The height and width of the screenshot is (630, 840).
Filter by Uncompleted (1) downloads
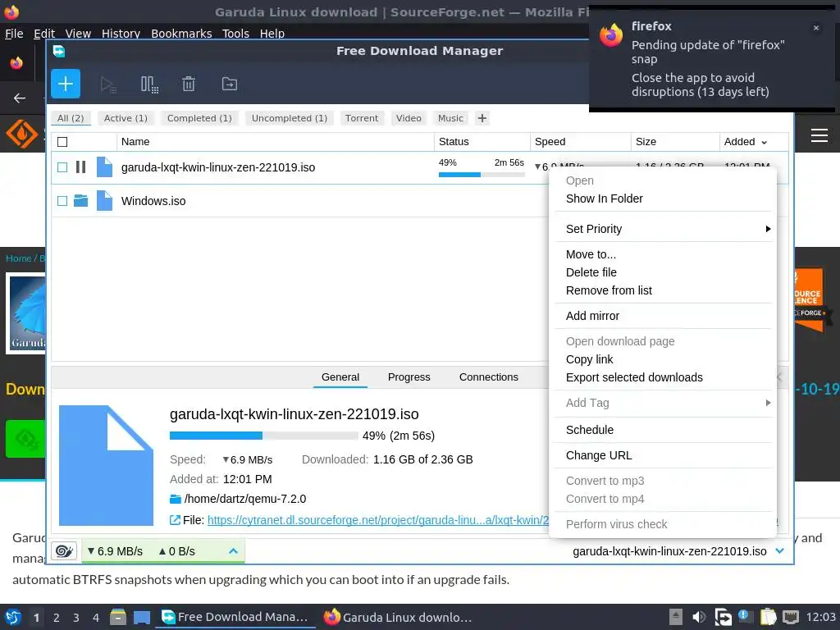(x=290, y=118)
